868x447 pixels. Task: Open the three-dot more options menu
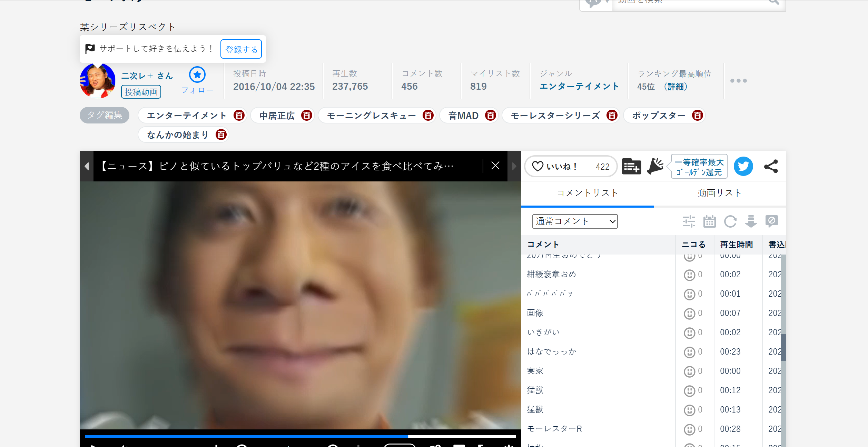[738, 81]
